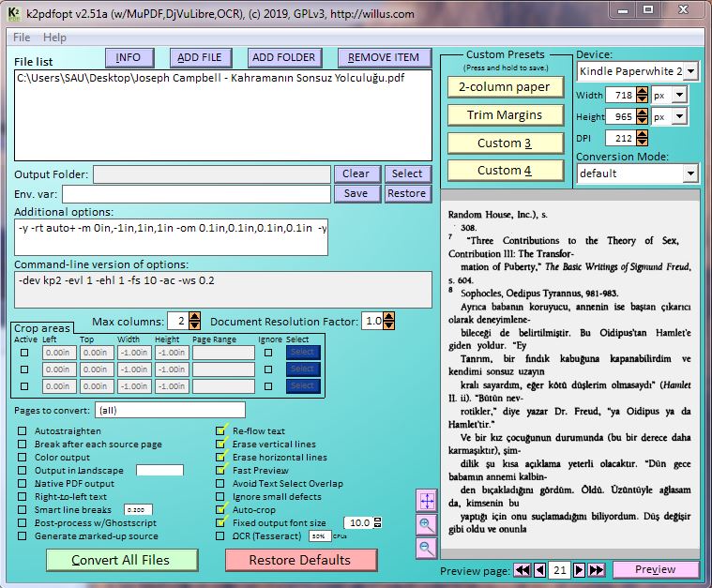The height and width of the screenshot is (588, 712).
Task: Uncheck Fast Preview option
Action: [220, 471]
